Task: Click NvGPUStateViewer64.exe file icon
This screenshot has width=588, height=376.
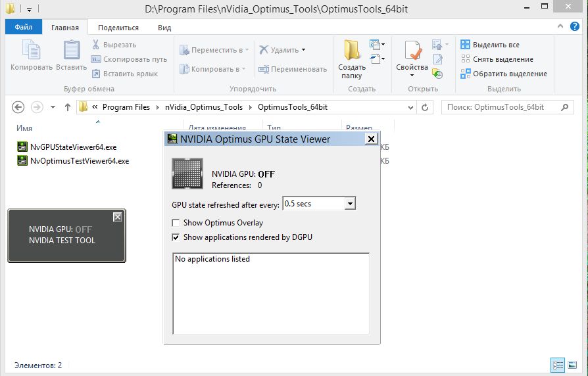Action: [22, 147]
